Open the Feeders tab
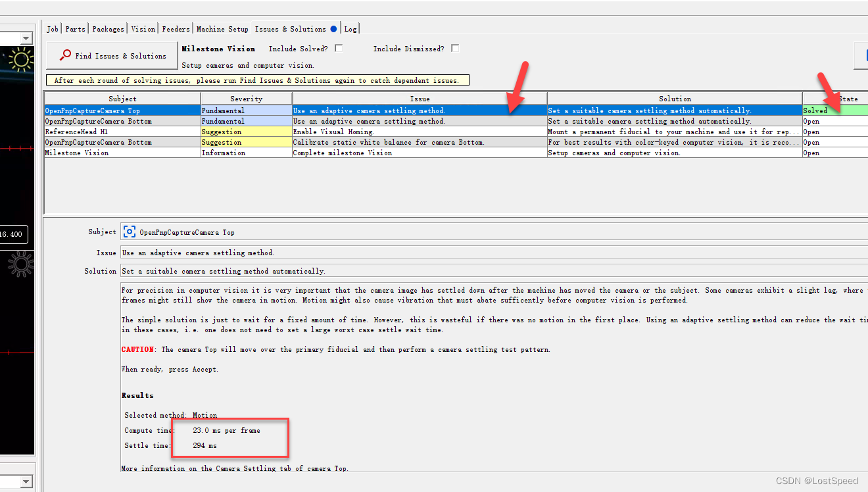Screen dimensions: 868x492 [x=176, y=29]
